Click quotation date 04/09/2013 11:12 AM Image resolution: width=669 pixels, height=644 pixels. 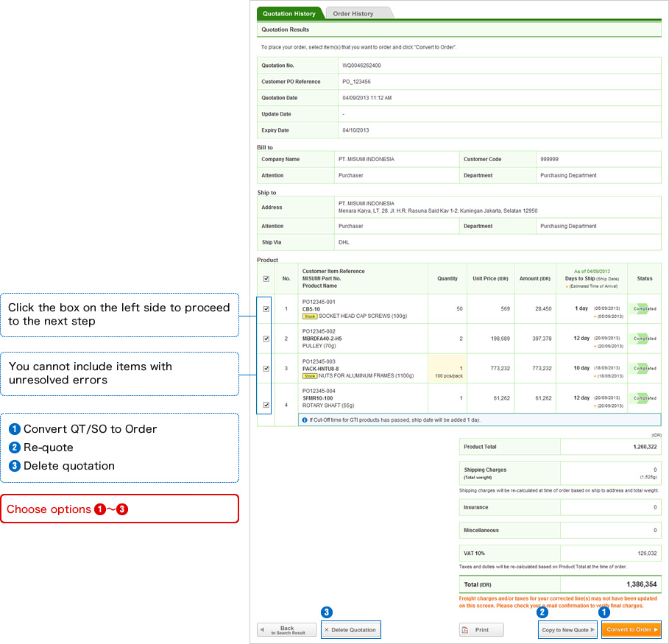367,98
